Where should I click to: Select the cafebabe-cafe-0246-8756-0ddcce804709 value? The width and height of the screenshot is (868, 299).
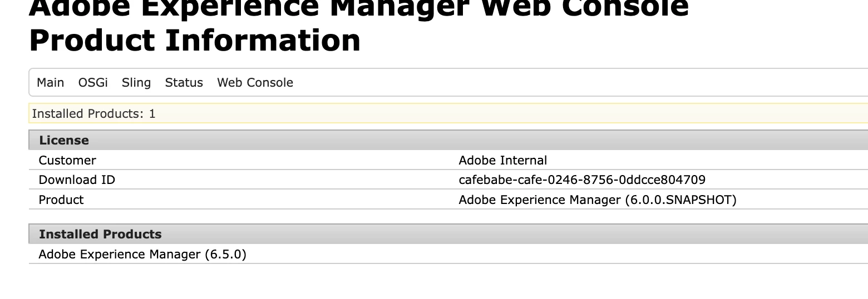(582, 180)
